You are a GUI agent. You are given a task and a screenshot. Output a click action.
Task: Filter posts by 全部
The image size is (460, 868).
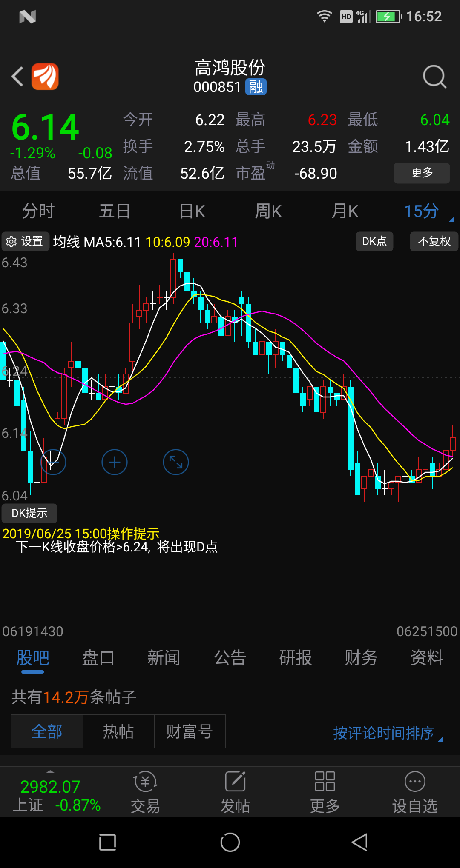point(47,731)
